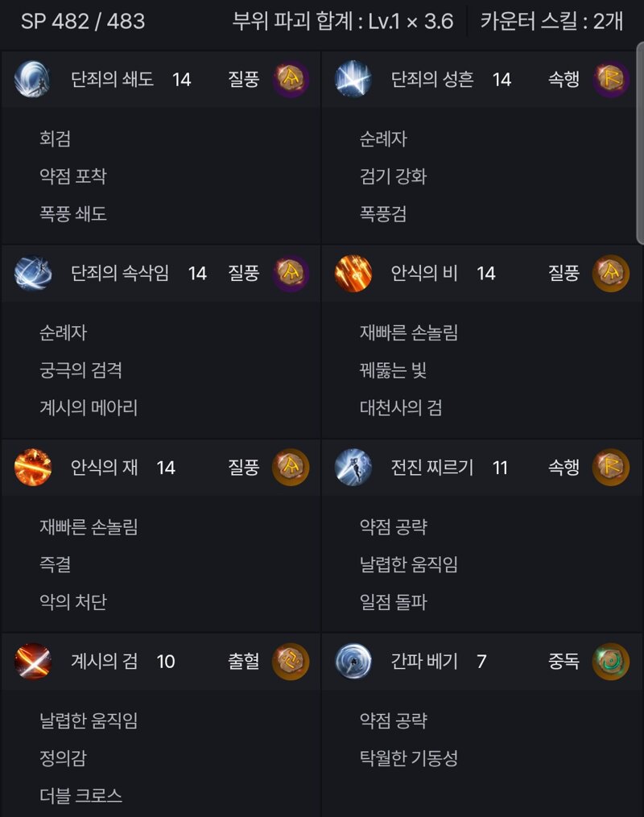Click the 속행 rune on 단죄의 성흔
Screen dimensions: 644x817
611,79
